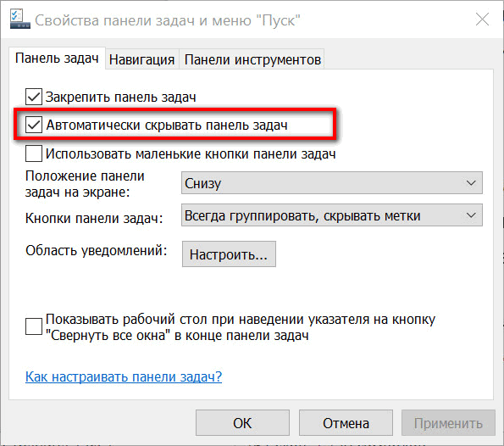Select the Панель задач tab

point(57,59)
